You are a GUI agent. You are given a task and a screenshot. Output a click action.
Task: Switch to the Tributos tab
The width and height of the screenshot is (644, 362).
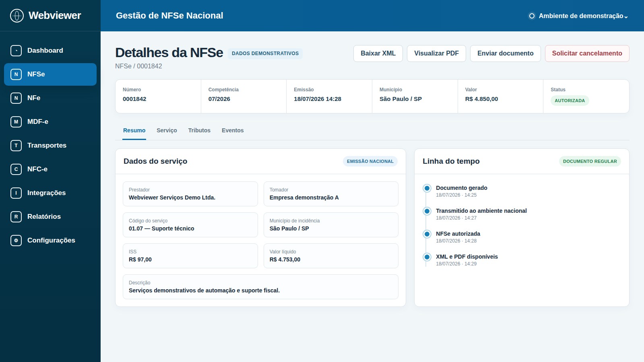(x=199, y=131)
